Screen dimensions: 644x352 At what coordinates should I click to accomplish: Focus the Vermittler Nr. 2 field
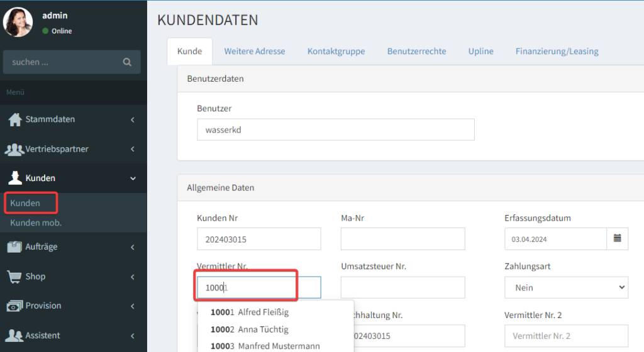[x=566, y=336]
